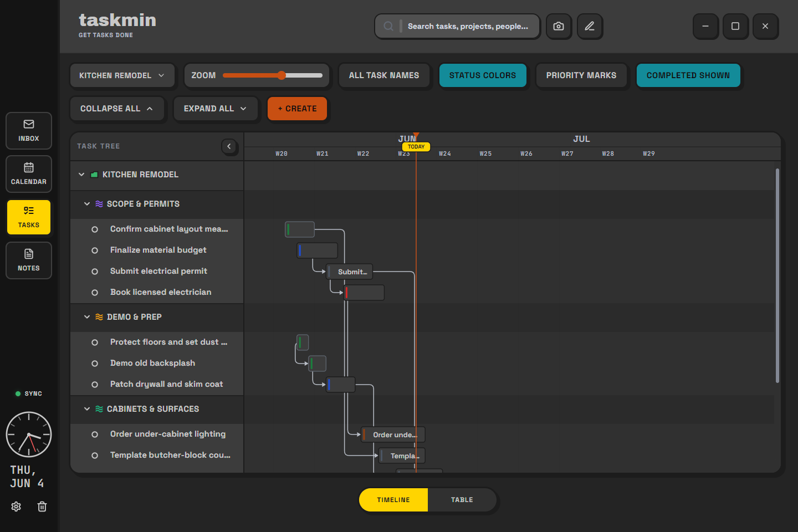Select the Protect floors Gantt bar
The width and height of the screenshot is (798, 532).
click(303, 342)
